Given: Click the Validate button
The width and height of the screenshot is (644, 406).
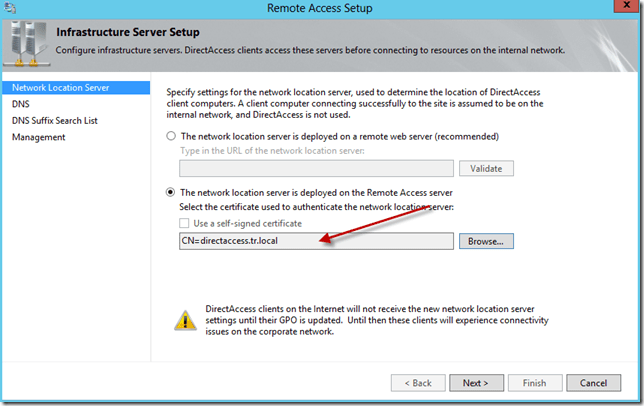Looking at the screenshot, I should click(x=486, y=168).
